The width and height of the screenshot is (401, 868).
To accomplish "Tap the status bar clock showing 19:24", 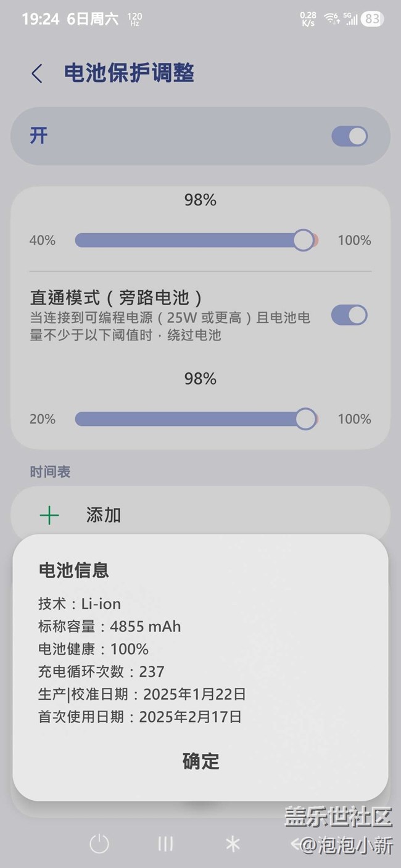I will [x=39, y=19].
